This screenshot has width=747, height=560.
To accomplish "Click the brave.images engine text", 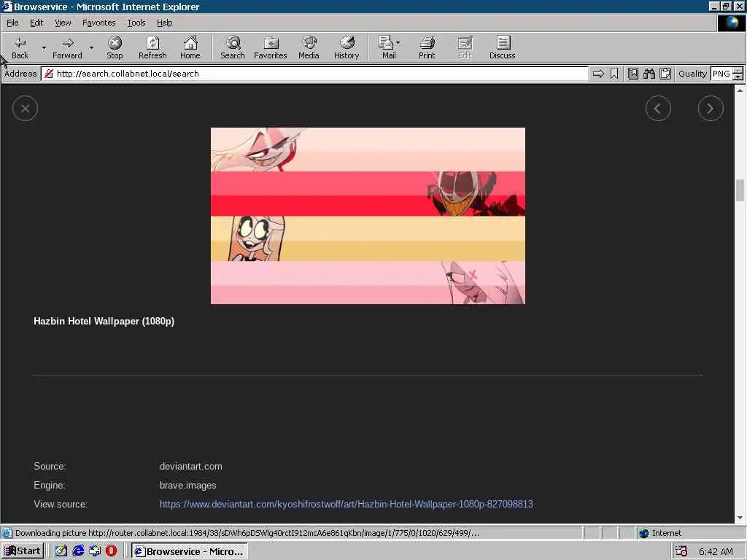I will 187,485.
